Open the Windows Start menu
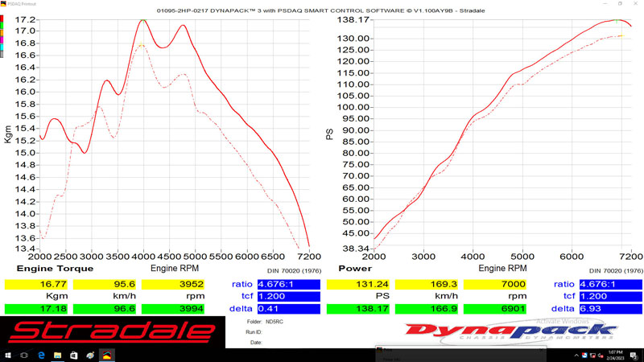 coord(7,356)
